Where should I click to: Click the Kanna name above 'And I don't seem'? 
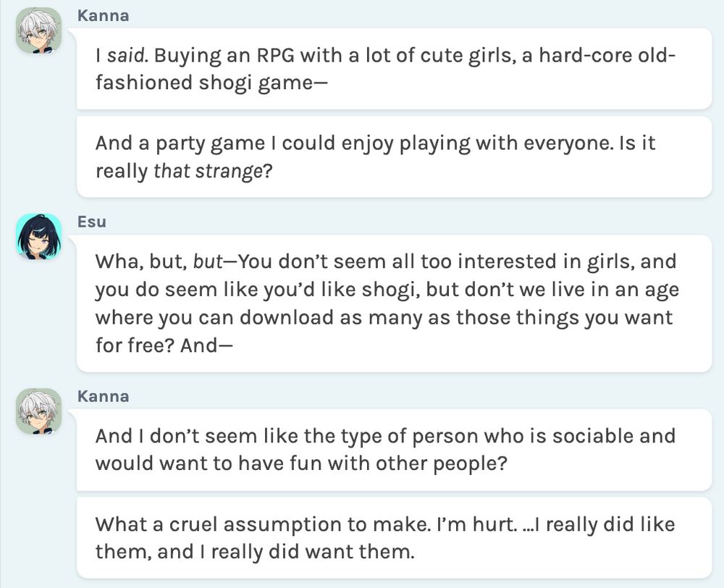pos(103,396)
